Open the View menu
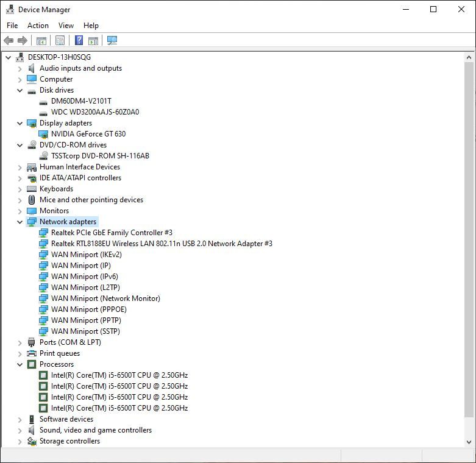Image resolution: width=476 pixels, height=463 pixels. (66, 26)
